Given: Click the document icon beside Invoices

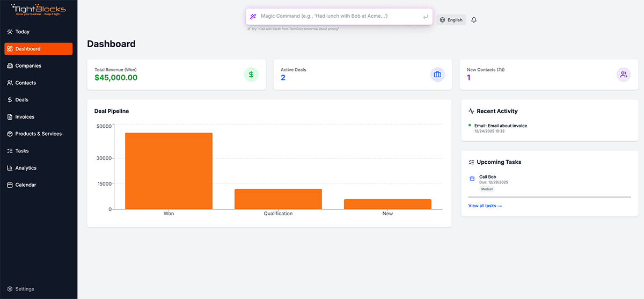Looking at the screenshot, I should [10, 117].
